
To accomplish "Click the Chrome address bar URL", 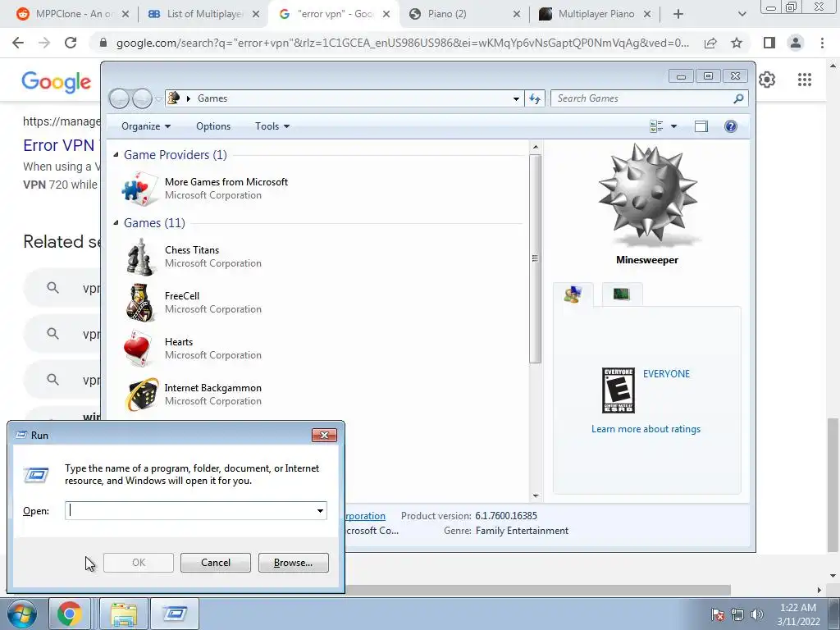I will [402, 43].
